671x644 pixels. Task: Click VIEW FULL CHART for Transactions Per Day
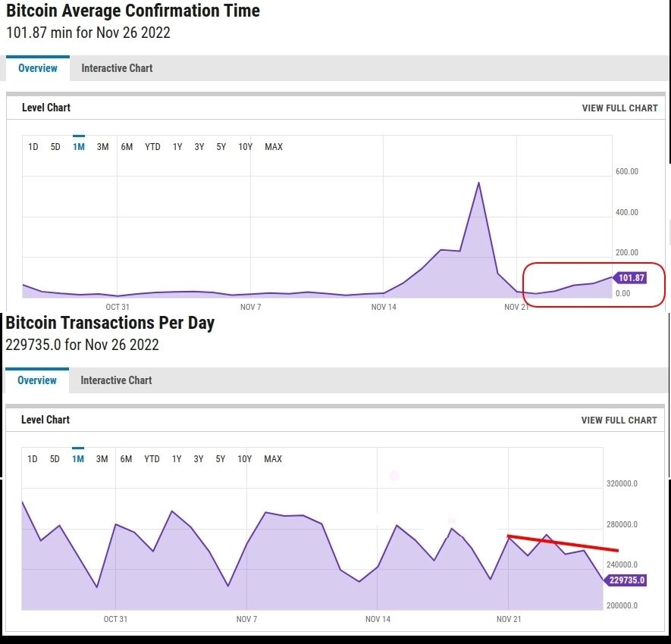[x=619, y=420]
